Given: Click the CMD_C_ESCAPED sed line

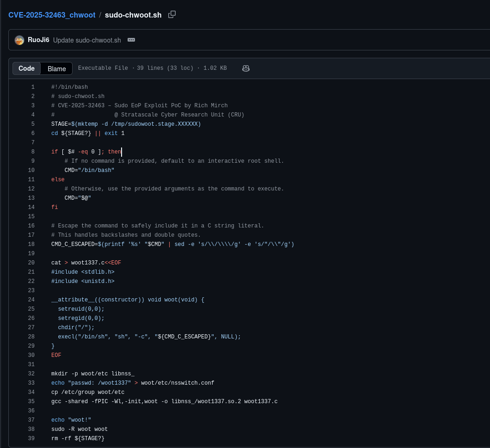Looking at the screenshot, I should [x=173, y=244].
